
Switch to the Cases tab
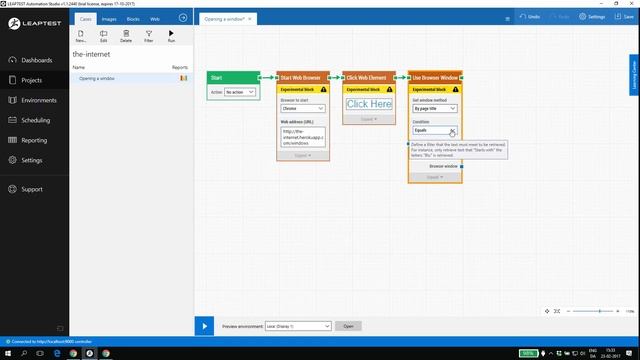[86, 19]
